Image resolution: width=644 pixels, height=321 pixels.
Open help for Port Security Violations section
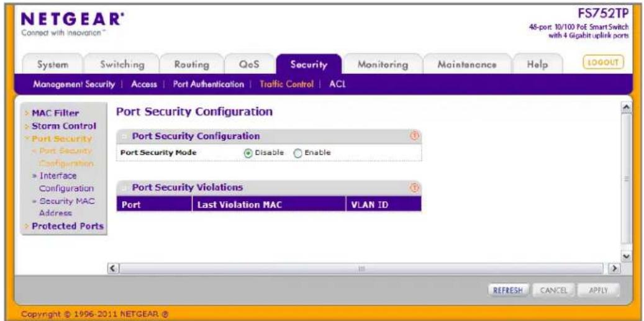click(414, 188)
